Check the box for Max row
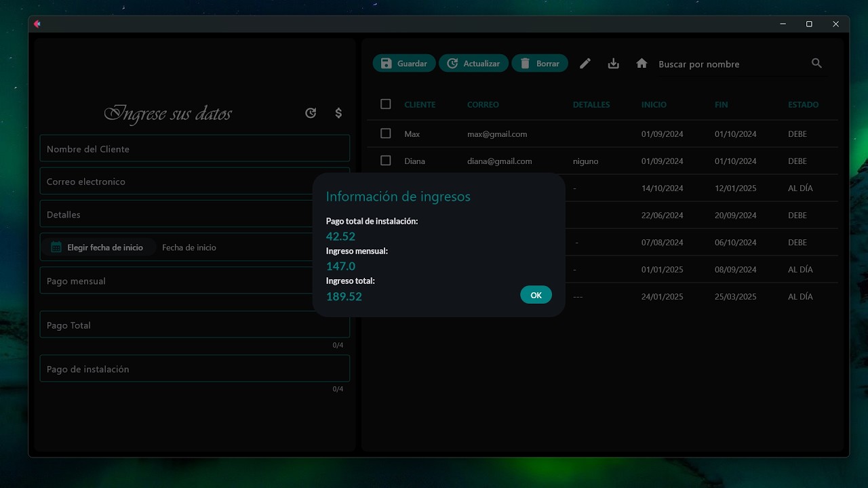 pos(386,134)
